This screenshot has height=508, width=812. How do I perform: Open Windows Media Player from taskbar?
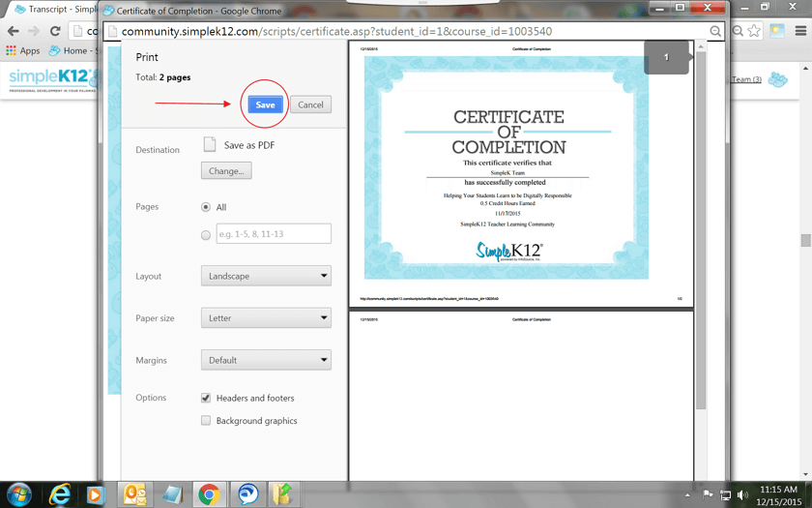click(x=96, y=494)
